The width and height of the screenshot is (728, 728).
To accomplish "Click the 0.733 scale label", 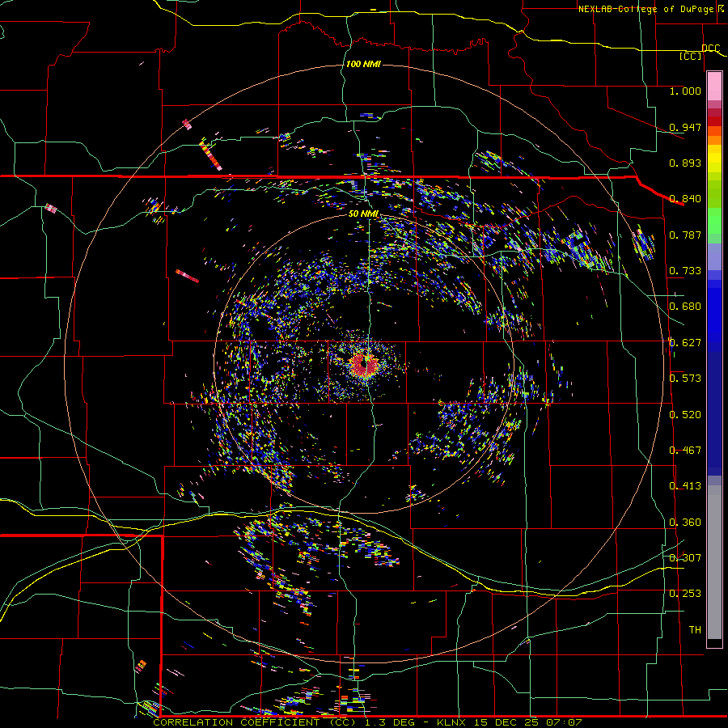I will point(685,271).
